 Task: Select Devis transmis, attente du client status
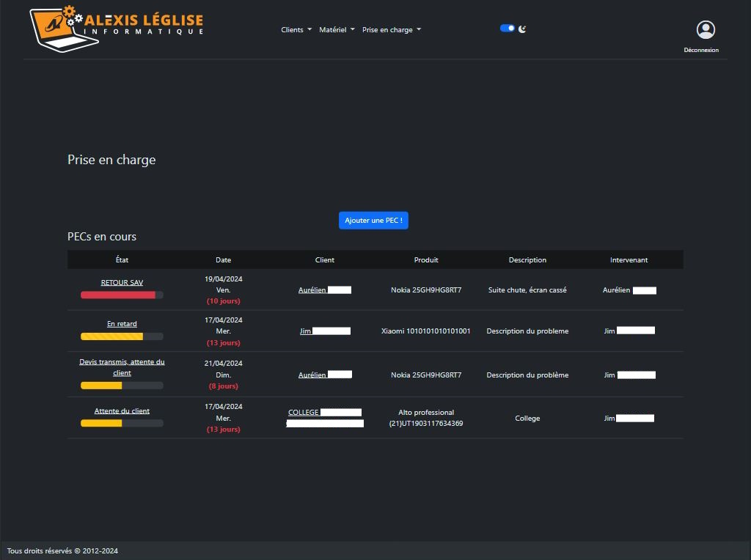(x=122, y=367)
